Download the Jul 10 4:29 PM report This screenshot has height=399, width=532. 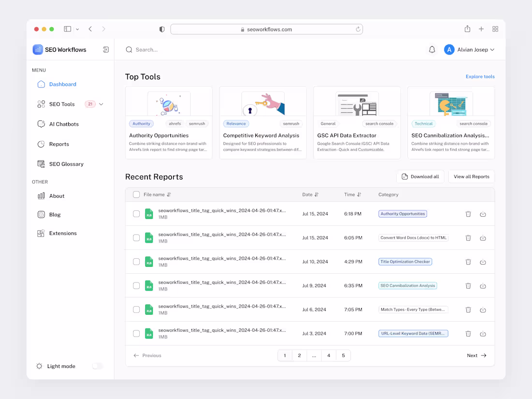click(x=483, y=262)
